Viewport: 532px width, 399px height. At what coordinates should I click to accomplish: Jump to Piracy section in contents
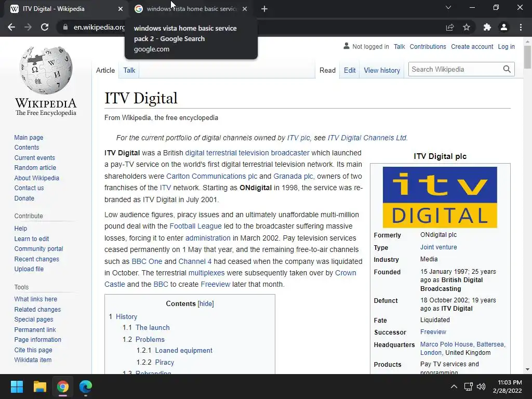pos(165,362)
